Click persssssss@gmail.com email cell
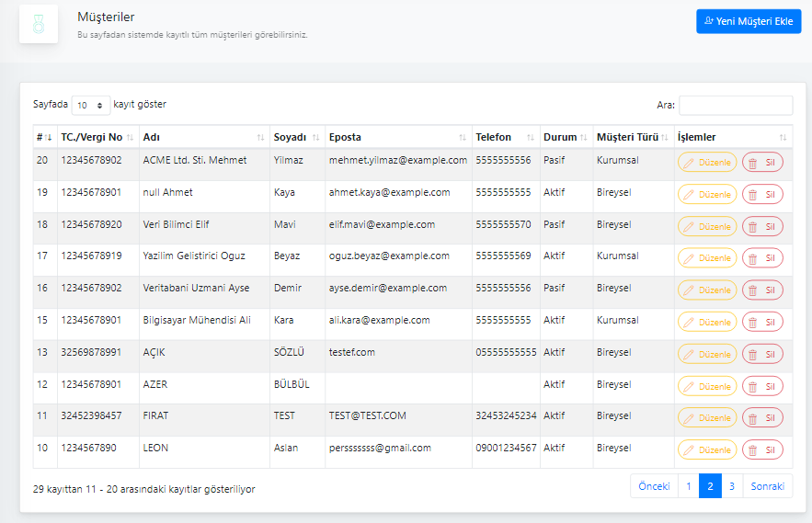The image size is (812, 523). coord(380,448)
